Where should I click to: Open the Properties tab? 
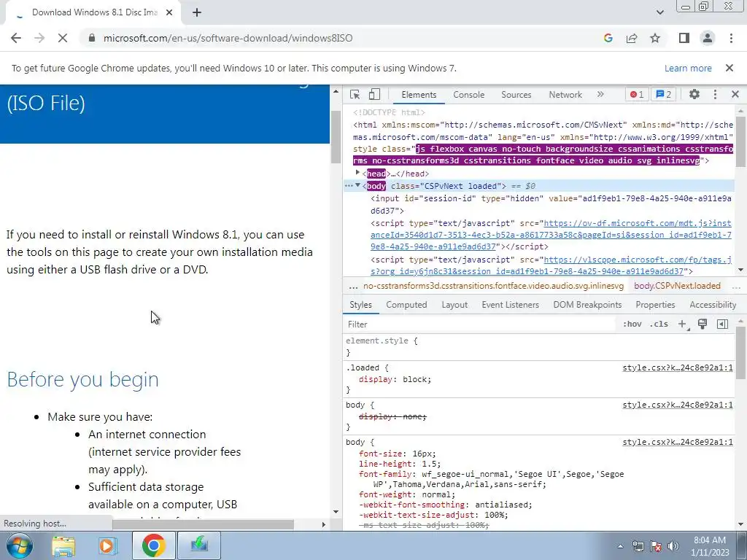click(655, 305)
